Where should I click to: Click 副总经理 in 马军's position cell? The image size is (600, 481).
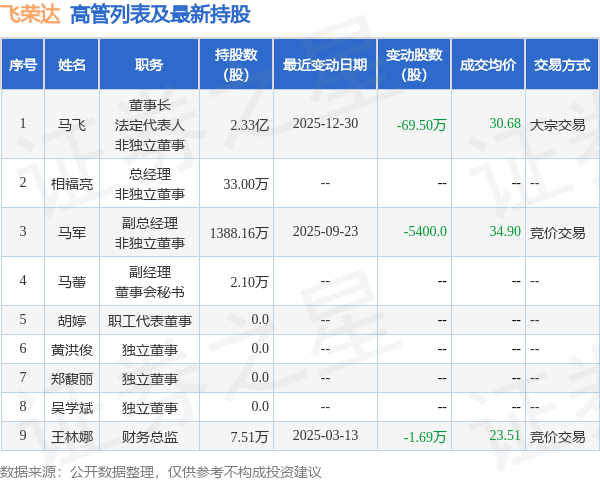[x=150, y=223]
